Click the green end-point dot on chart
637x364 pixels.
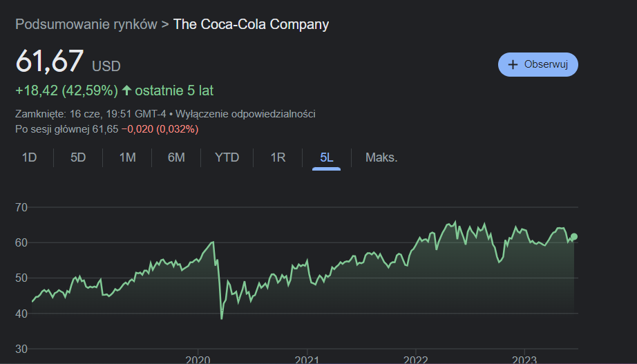(x=574, y=237)
